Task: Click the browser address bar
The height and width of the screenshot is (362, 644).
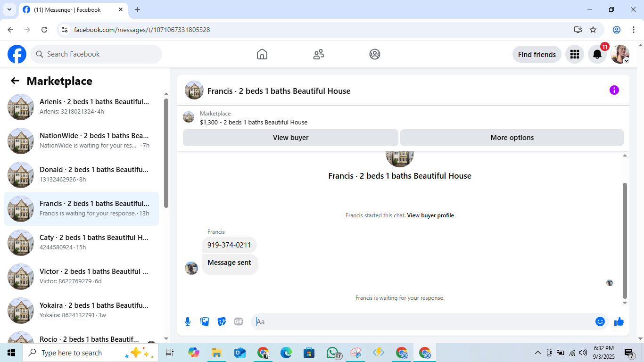Action: click(x=321, y=30)
